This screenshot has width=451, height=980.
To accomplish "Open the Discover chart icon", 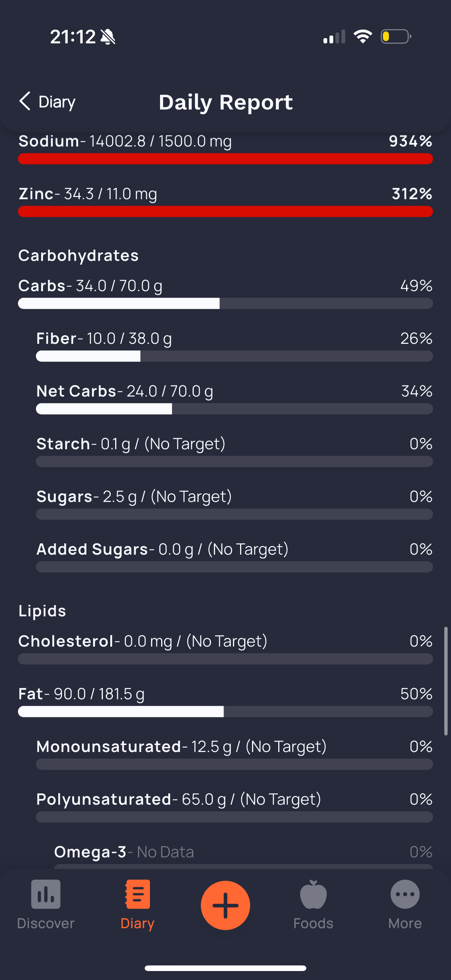I will (46, 894).
